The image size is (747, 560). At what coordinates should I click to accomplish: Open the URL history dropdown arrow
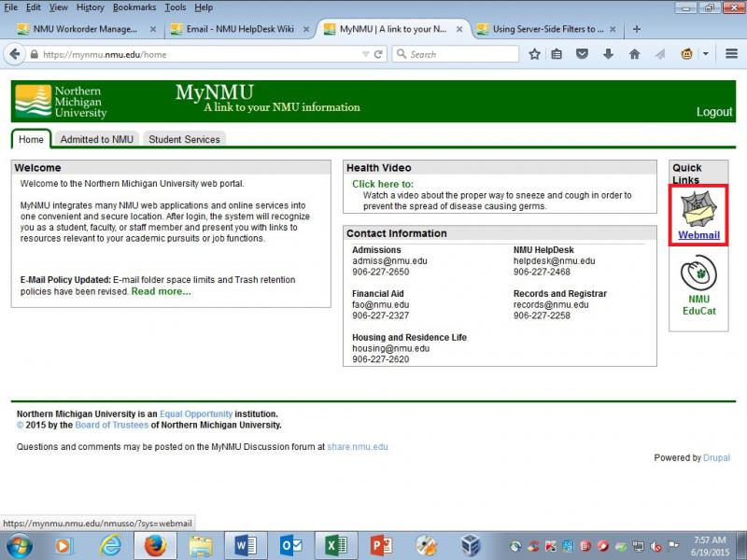click(x=365, y=54)
